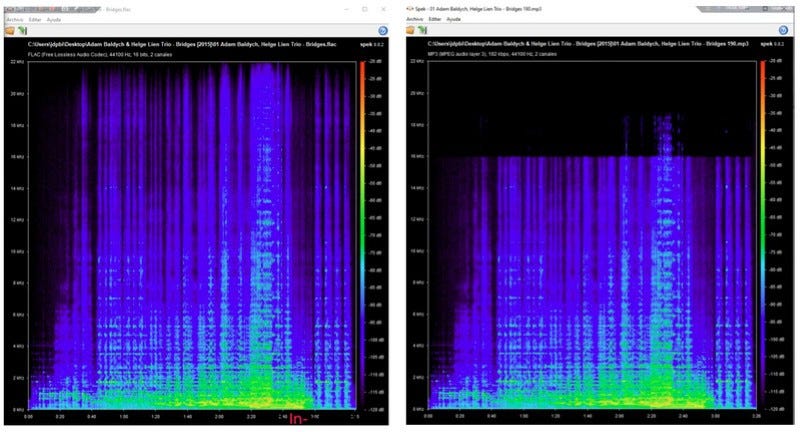Open the Editar menu in the MP3 window
Image resolution: width=800 pixels, height=432 pixels.
coord(435,19)
